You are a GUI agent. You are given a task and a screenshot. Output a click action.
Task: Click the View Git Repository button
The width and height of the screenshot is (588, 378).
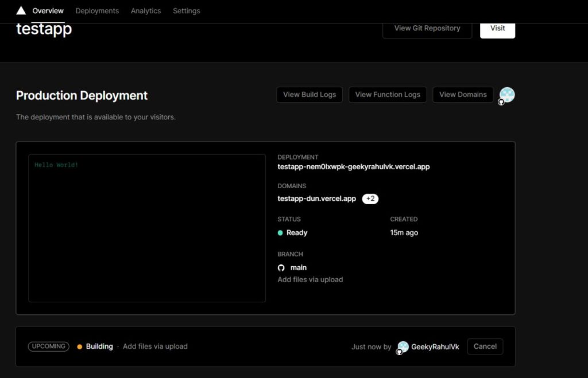pos(427,28)
